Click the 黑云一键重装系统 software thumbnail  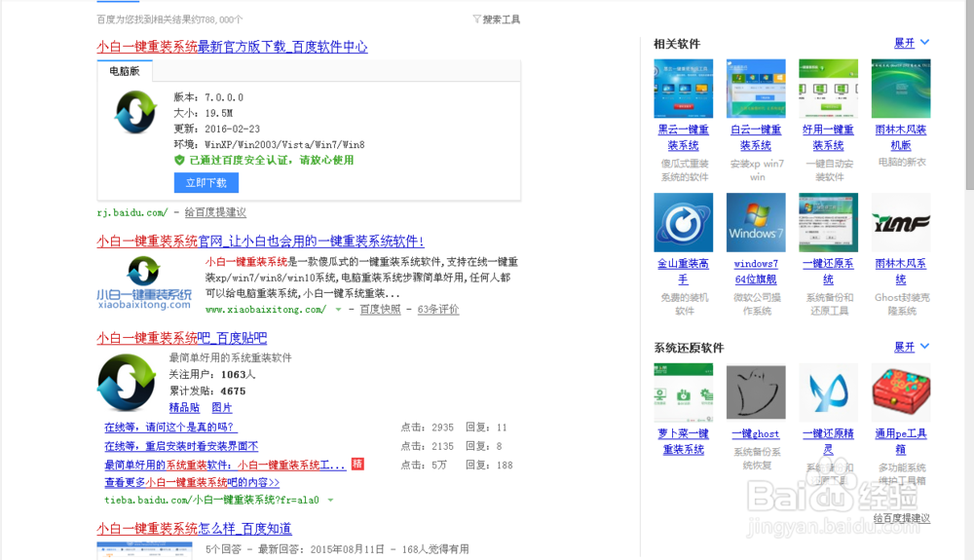pos(684,89)
